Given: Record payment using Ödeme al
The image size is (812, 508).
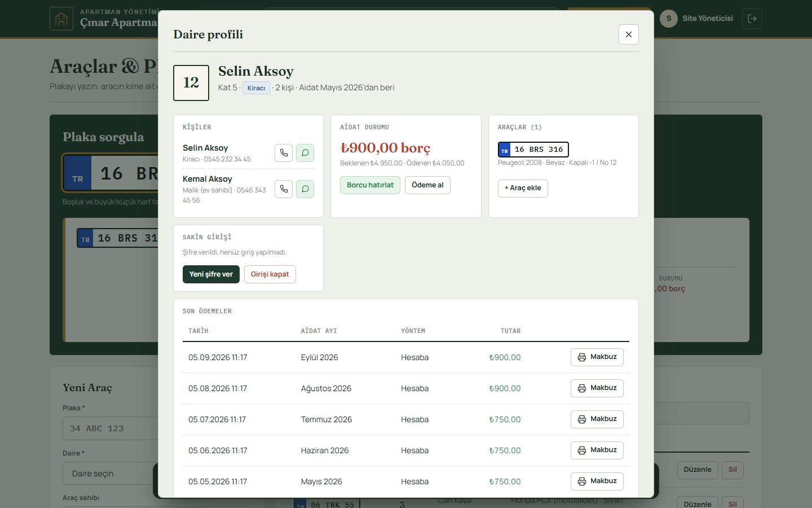Looking at the screenshot, I should coord(427,185).
